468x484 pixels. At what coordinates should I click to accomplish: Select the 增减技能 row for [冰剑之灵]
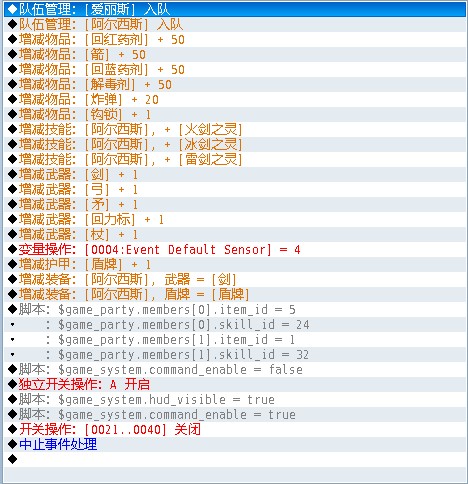coord(235,144)
